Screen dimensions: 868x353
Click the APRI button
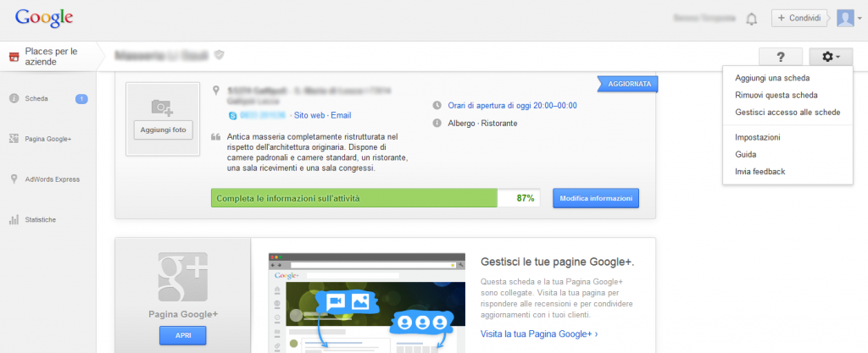pyautogui.click(x=183, y=335)
